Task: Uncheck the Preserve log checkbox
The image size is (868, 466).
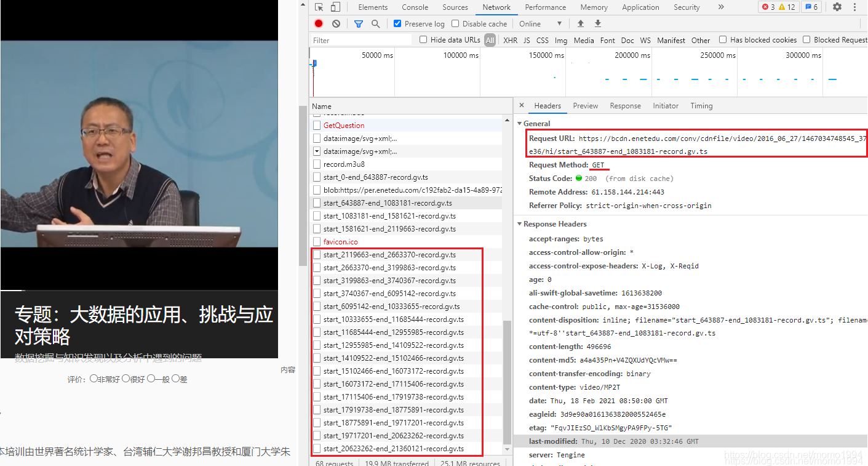Action: tap(397, 24)
